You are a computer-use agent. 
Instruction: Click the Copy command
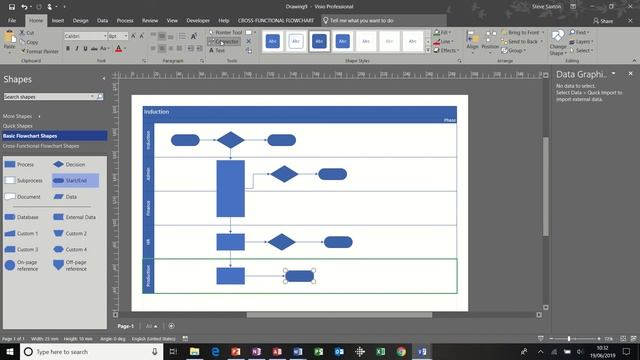coord(29,42)
